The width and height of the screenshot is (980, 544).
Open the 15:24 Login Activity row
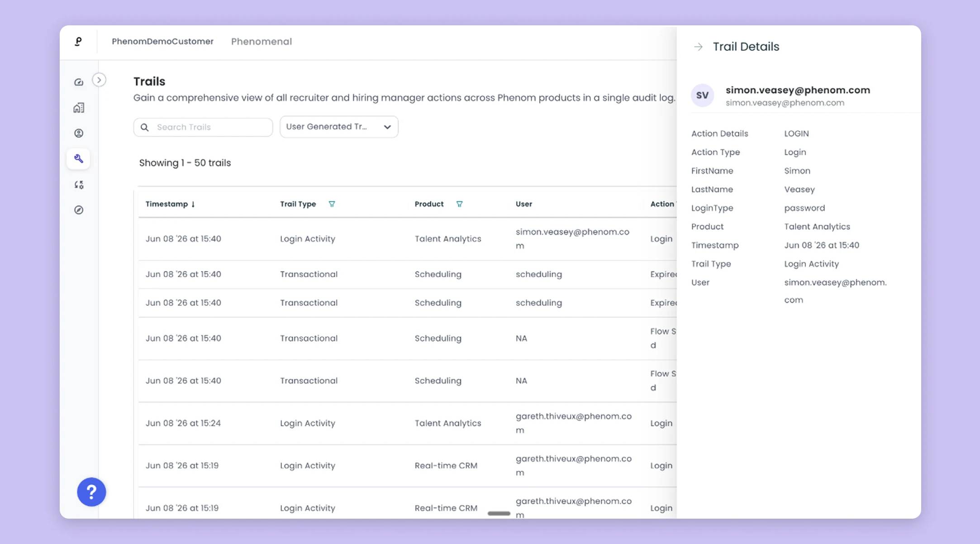pos(407,423)
